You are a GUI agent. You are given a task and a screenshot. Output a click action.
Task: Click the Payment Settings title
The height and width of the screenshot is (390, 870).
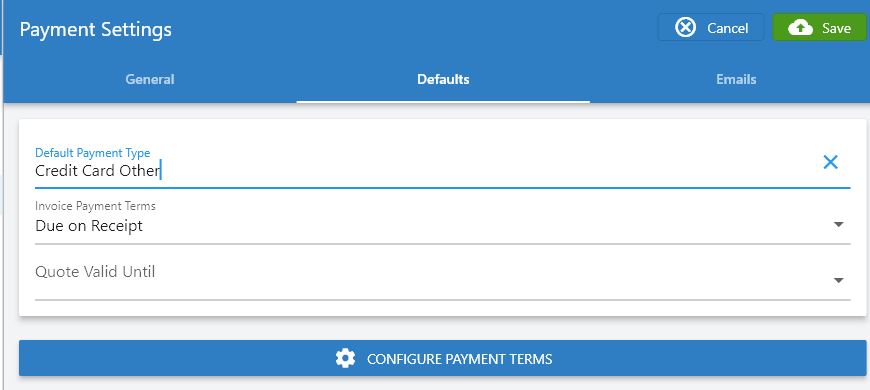click(95, 29)
